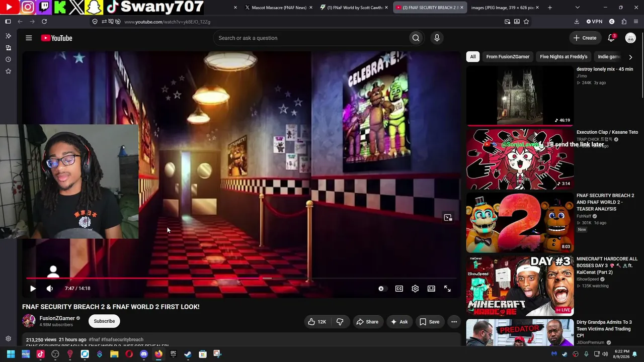
Task: Mute the video with the speaker icon
Action: (49, 289)
